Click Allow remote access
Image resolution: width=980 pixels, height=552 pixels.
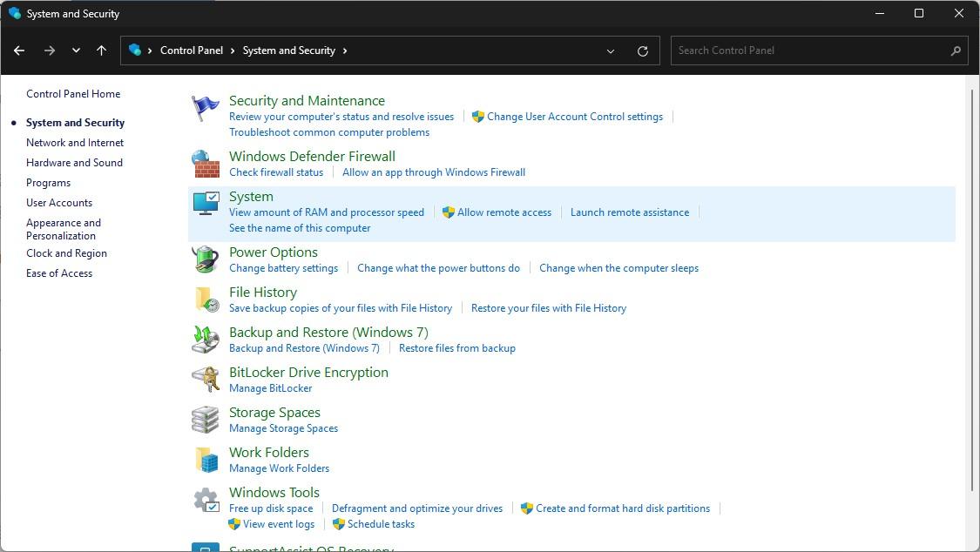pyautogui.click(x=504, y=212)
